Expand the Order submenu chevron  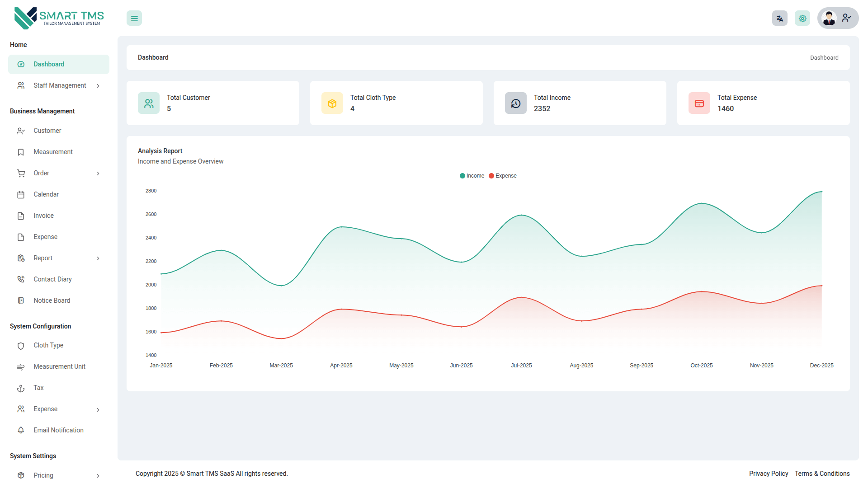(x=98, y=174)
